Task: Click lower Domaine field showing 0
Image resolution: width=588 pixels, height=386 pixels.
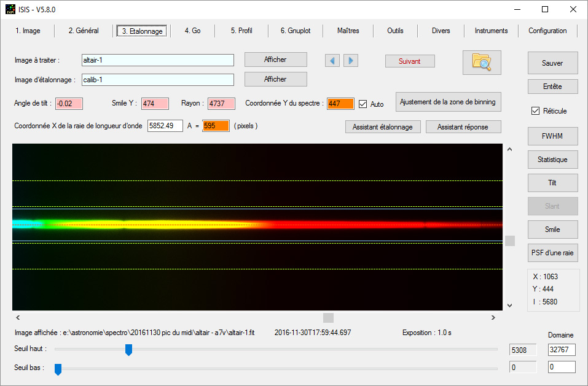Action: 562,367
